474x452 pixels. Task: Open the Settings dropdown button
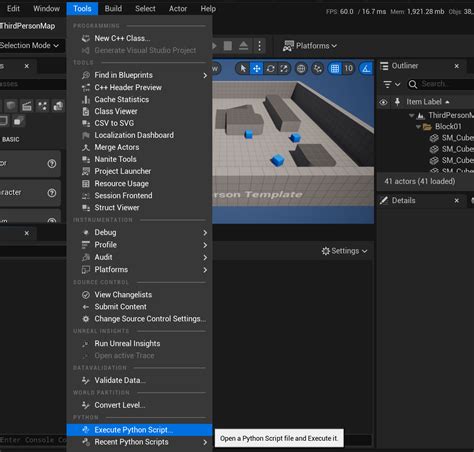(345, 251)
